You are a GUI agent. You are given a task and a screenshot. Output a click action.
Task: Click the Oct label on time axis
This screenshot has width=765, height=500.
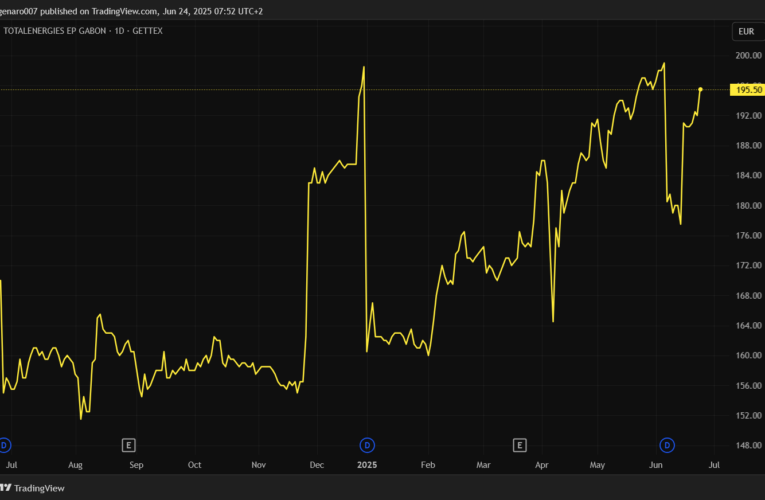[194, 465]
